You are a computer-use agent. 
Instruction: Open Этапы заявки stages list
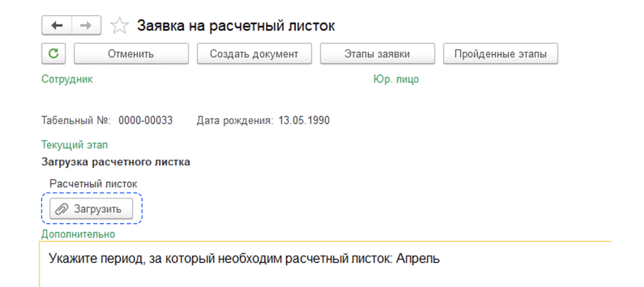377,53
